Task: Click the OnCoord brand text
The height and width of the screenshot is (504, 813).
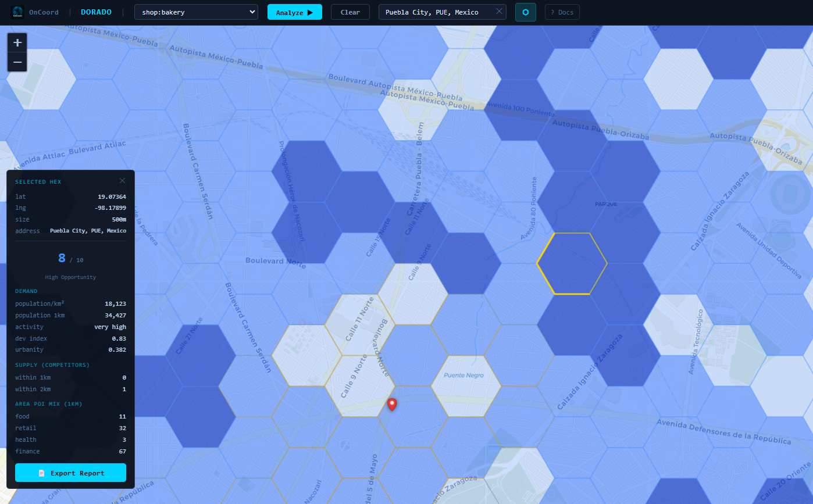Action: pyautogui.click(x=44, y=12)
